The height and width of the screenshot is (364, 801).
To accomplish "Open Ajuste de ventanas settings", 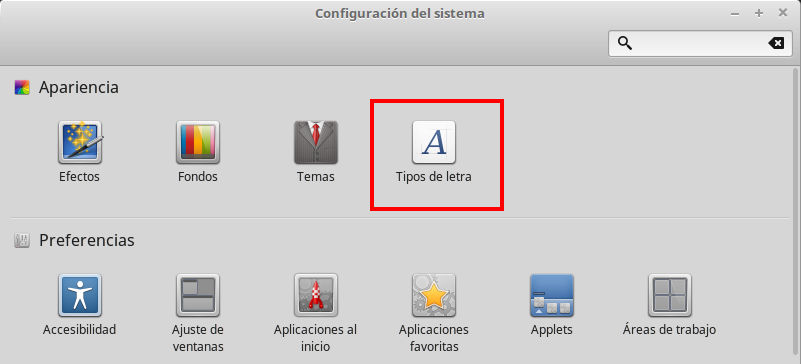I will tap(198, 295).
